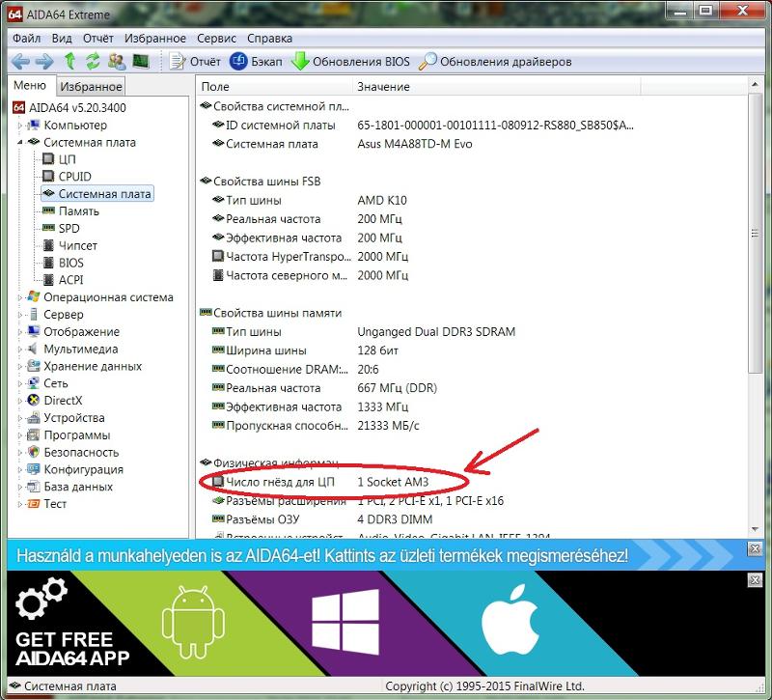Click the База данных icon in the tree

click(34, 487)
